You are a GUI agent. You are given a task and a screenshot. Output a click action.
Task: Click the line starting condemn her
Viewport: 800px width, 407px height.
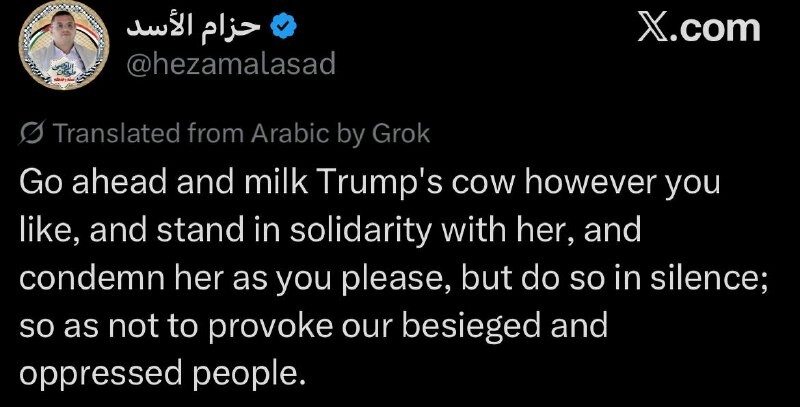click(394, 280)
